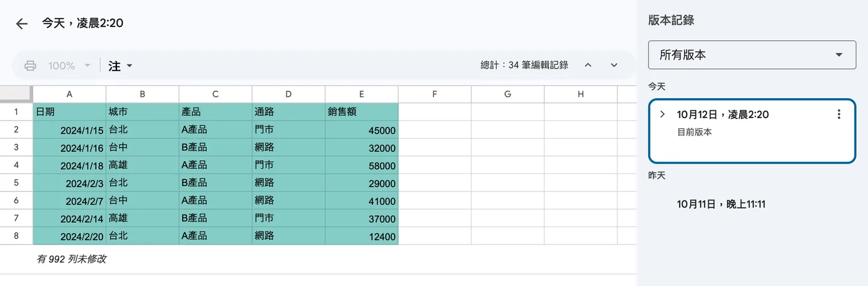Screen dimensions: 868x286
Task: Select column D header
Action: tap(288, 94)
